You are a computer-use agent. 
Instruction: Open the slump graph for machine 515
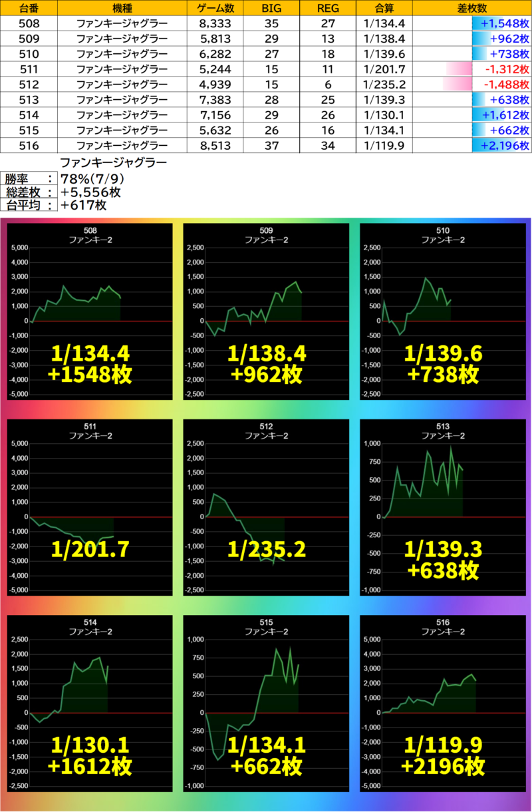(266, 704)
